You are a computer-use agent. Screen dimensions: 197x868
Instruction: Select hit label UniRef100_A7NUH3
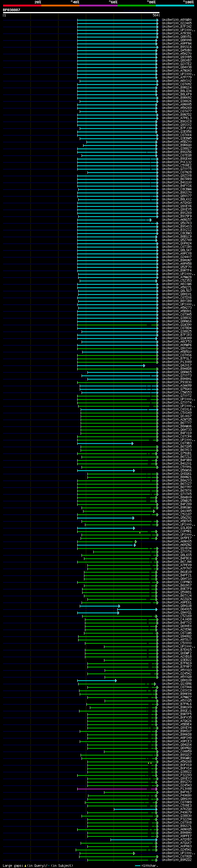(176, 71)
